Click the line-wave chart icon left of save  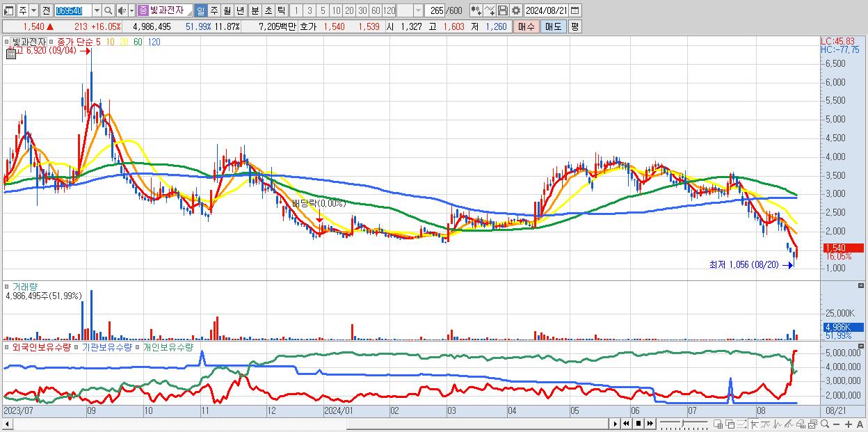pos(490,10)
